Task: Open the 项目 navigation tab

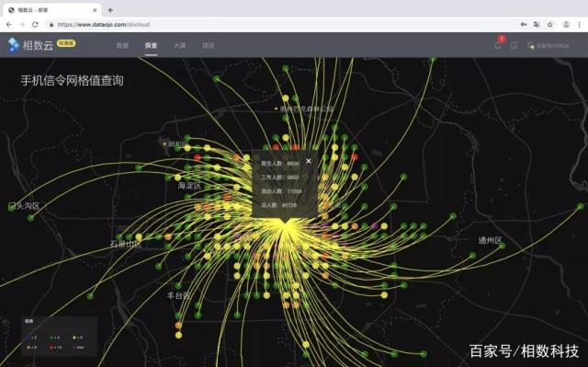Action: 209,45
